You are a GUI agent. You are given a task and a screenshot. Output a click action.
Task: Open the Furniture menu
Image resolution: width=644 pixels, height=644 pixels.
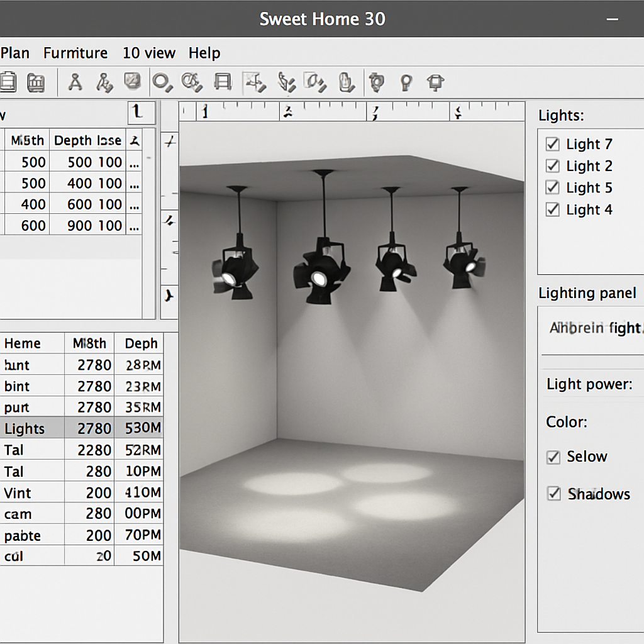[75, 53]
